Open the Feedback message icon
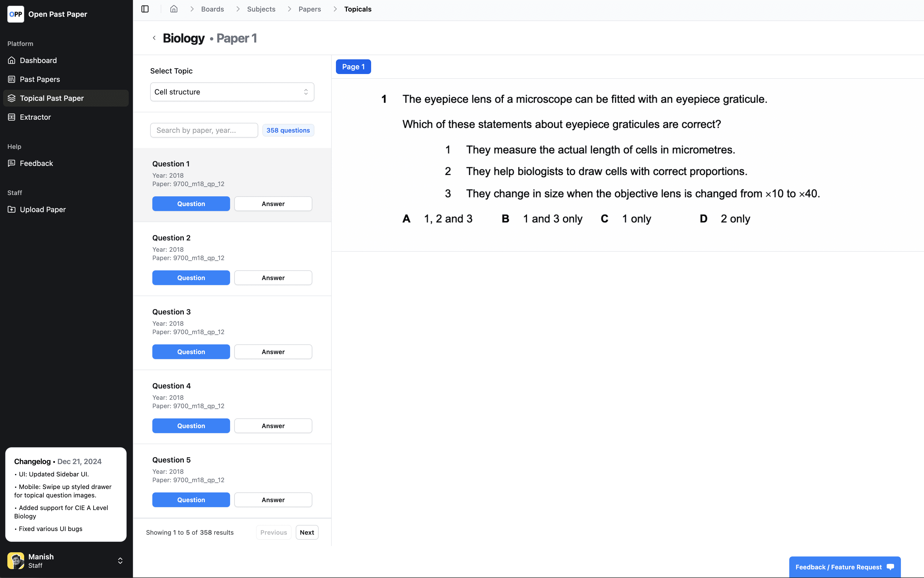Image resolution: width=924 pixels, height=578 pixels. point(12,163)
